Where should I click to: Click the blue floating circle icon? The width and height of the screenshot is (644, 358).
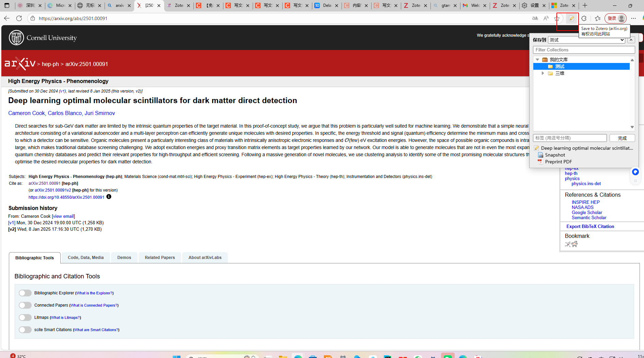635,172
